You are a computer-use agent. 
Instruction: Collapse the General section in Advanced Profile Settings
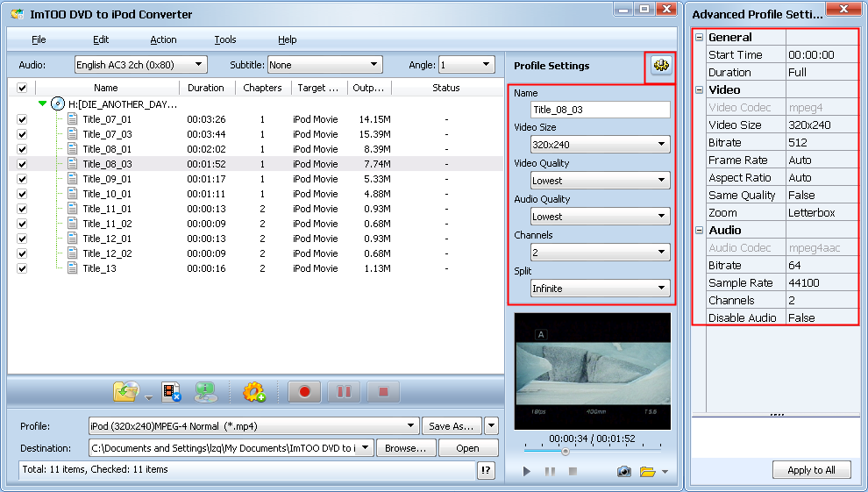(699, 37)
